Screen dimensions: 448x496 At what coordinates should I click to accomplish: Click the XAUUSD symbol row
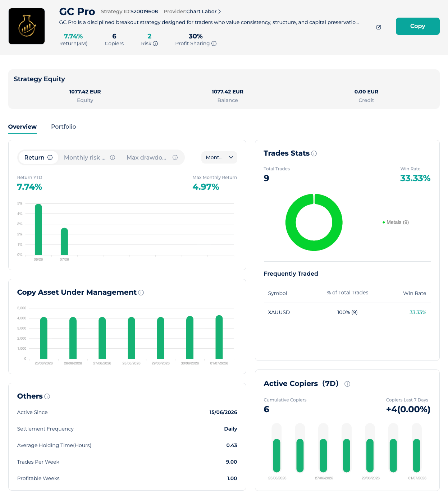click(x=347, y=312)
